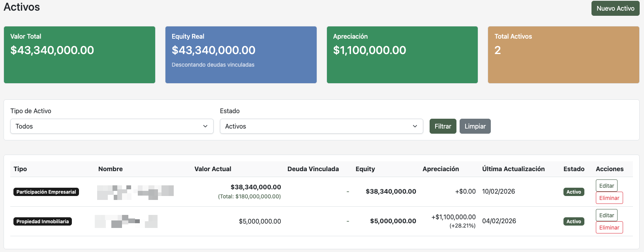Delete the Participación Empresarial asset
Image resolution: width=644 pixels, height=252 pixels.
[x=609, y=198]
